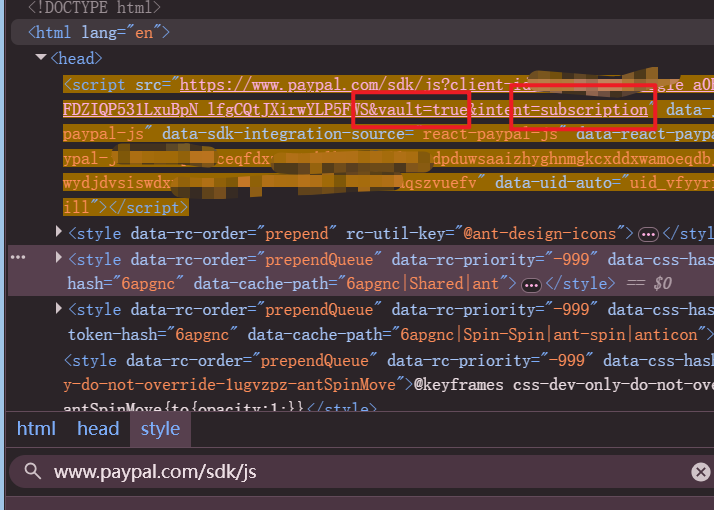Select head in the breadcrumb bar
Screen dimensions: 714x510
point(98,428)
